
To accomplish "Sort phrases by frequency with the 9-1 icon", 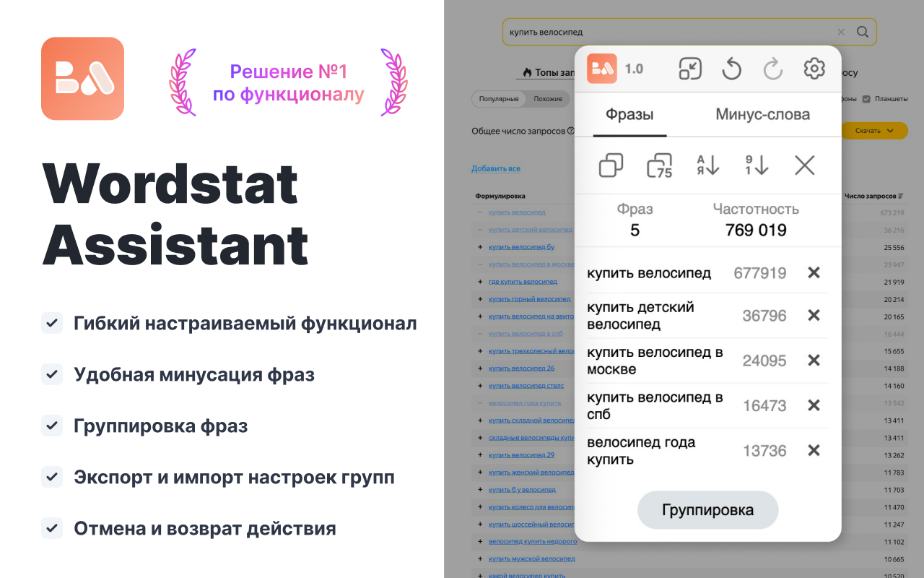I will [x=757, y=165].
